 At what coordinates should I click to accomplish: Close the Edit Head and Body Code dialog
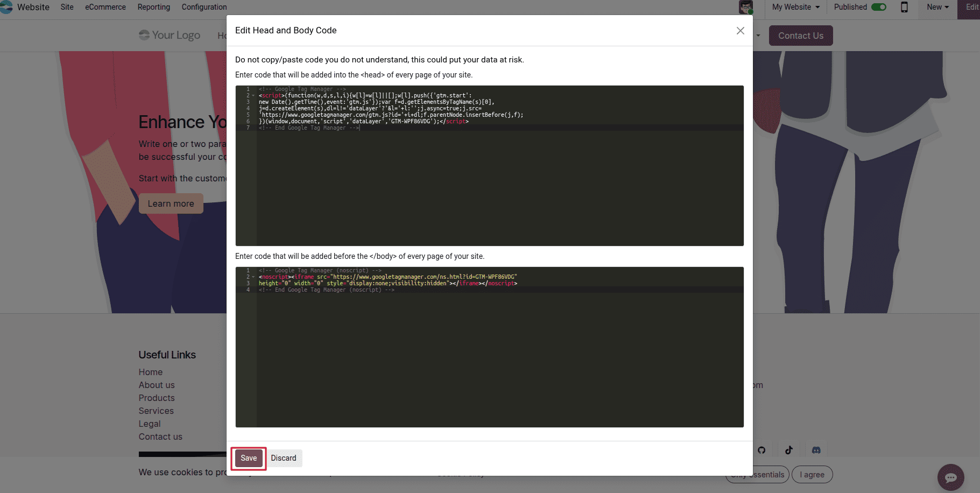pos(741,31)
